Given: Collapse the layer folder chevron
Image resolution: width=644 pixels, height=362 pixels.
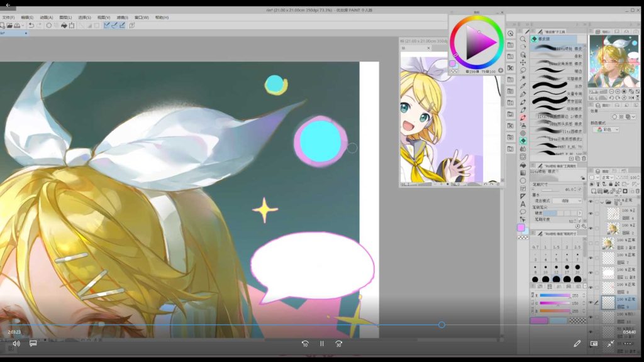Looking at the screenshot, I should coord(602,202).
